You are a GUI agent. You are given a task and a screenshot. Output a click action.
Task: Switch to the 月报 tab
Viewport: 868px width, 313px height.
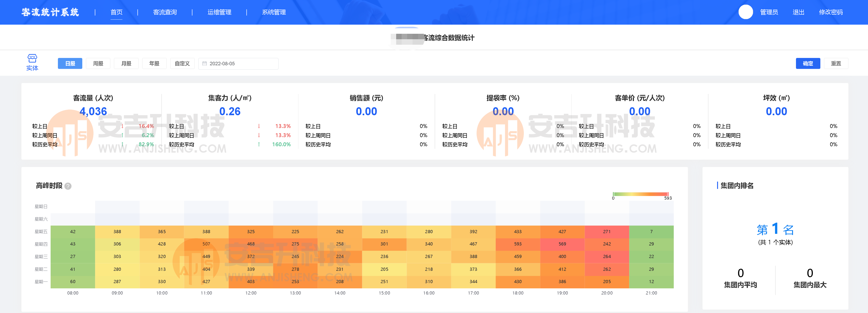pos(126,63)
